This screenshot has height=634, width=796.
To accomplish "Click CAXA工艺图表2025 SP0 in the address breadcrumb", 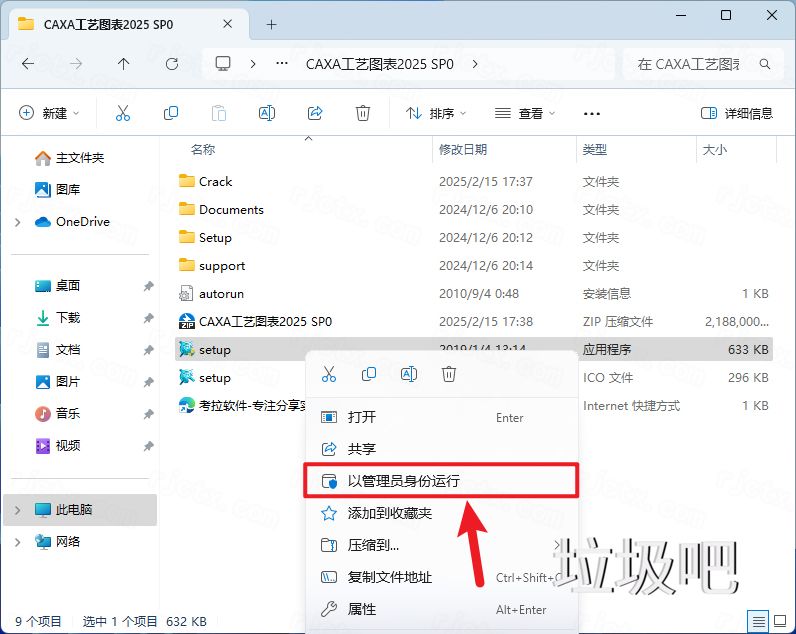I will pyautogui.click(x=380, y=64).
